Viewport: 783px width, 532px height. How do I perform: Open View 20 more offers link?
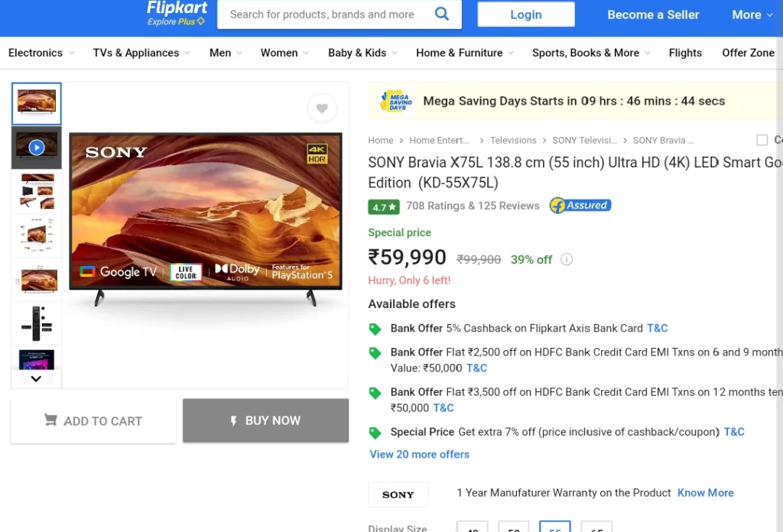pos(420,455)
